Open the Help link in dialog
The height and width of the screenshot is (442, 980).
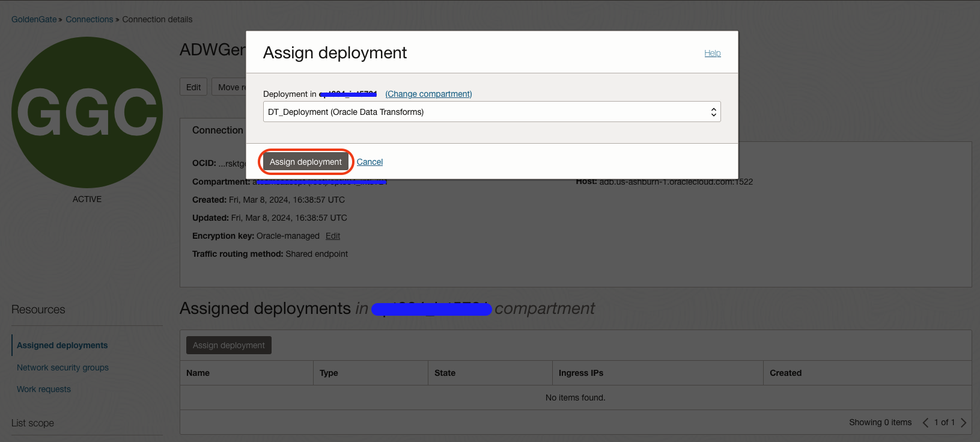712,53
